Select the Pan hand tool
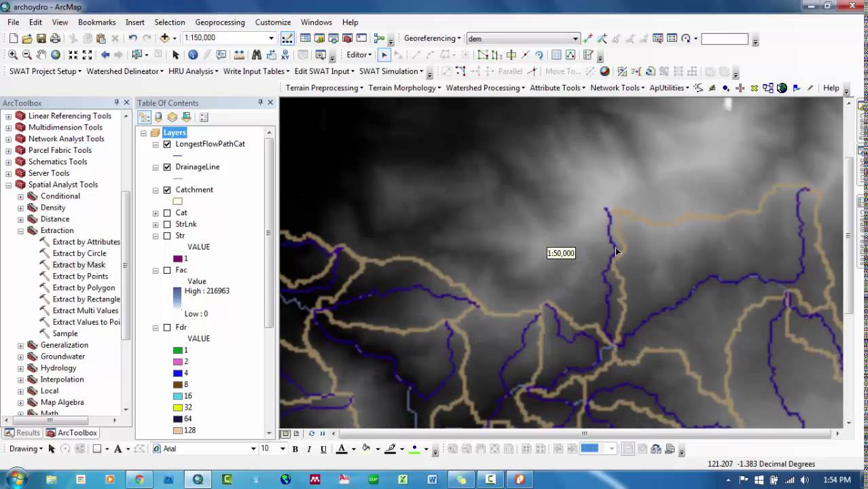The width and height of the screenshot is (868, 489). click(x=41, y=55)
